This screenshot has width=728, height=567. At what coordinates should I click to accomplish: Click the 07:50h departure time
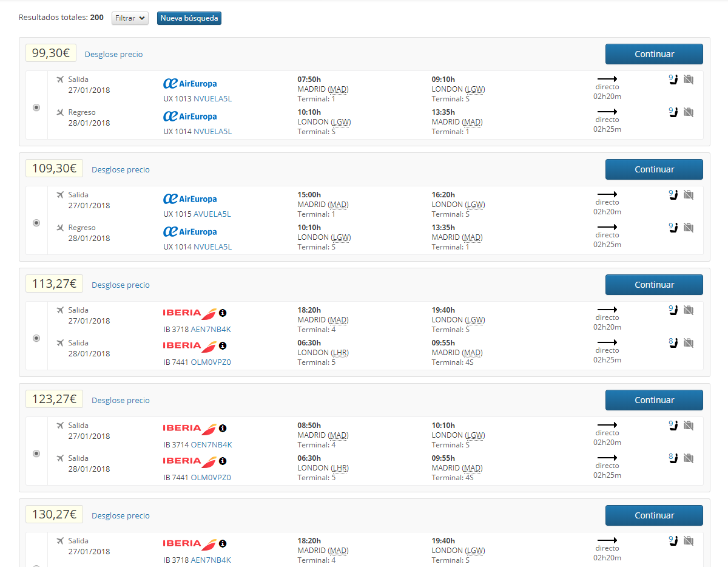pos(309,80)
